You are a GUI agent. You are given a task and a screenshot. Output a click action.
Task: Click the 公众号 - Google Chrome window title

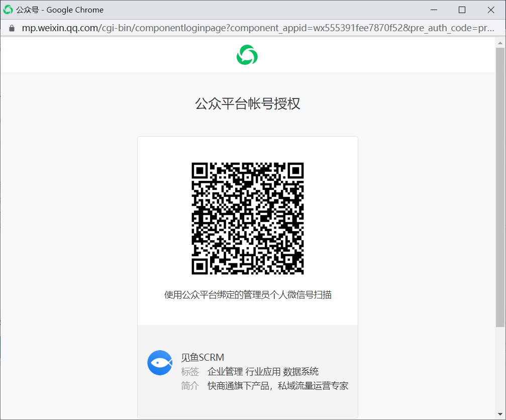[60, 10]
